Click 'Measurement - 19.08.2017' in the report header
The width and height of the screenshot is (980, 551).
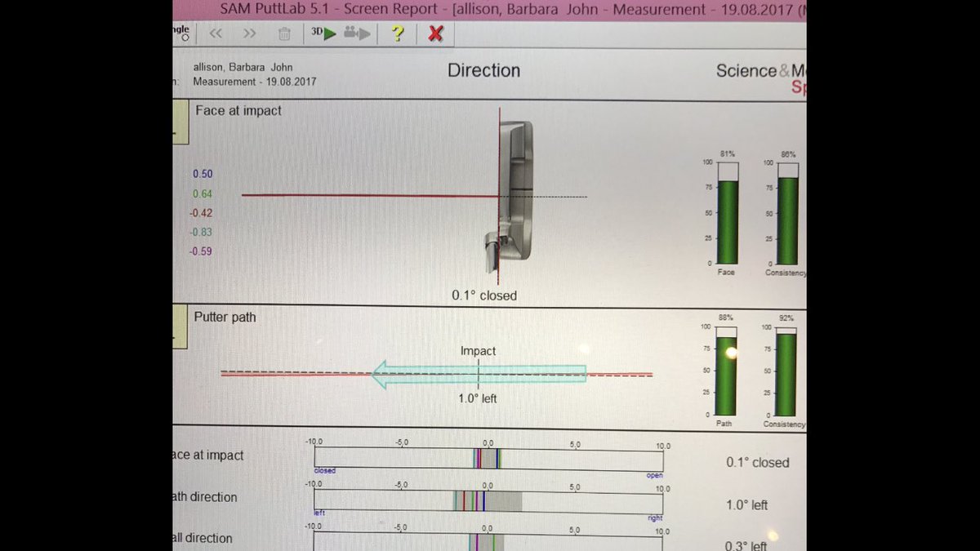click(x=255, y=82)
